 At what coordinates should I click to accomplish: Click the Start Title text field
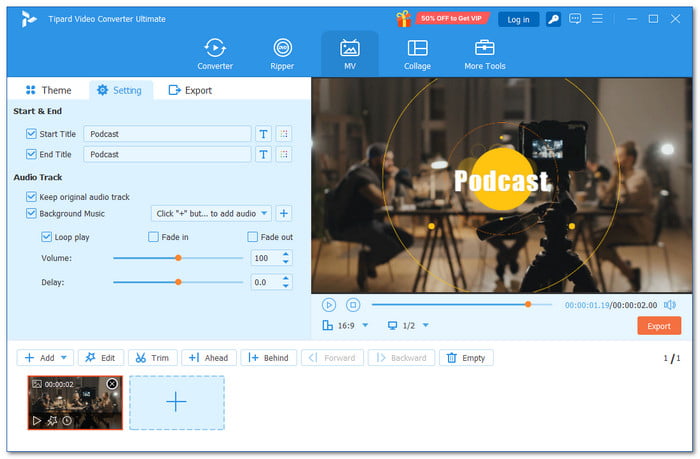click(167, 134)
